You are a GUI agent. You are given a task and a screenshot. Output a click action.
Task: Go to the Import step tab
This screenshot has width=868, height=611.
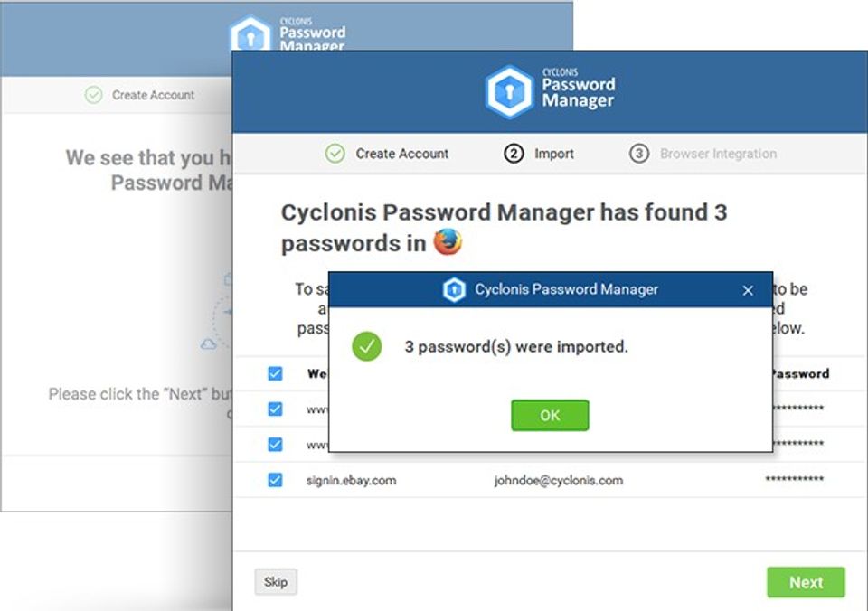tap(553, 154)
